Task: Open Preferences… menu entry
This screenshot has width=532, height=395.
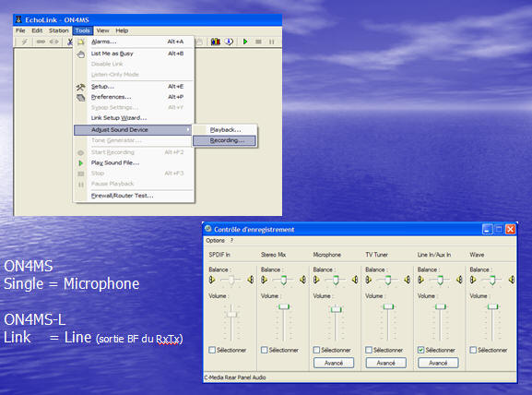Action: tap(134, 97)
